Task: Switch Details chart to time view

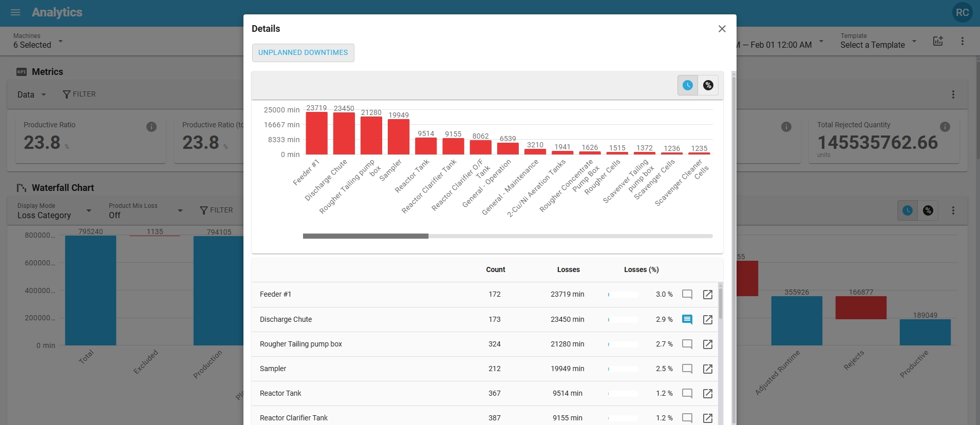Action: (687, 85)
